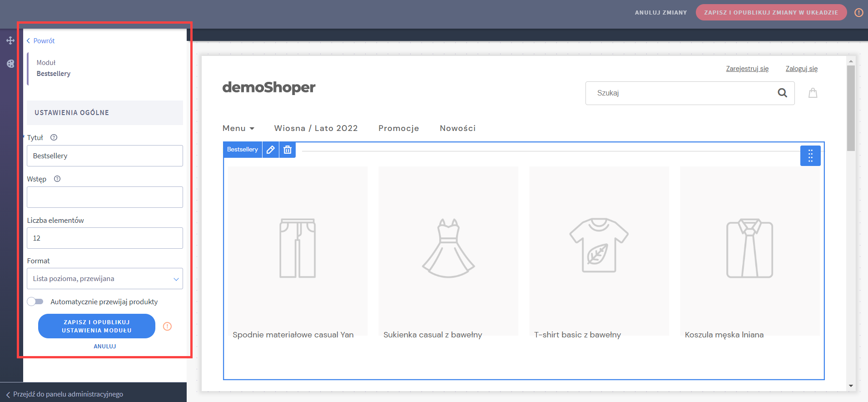This screenshot has width=868, height=402.
Task: Open Promocje menu item
Action: [398, 128]
